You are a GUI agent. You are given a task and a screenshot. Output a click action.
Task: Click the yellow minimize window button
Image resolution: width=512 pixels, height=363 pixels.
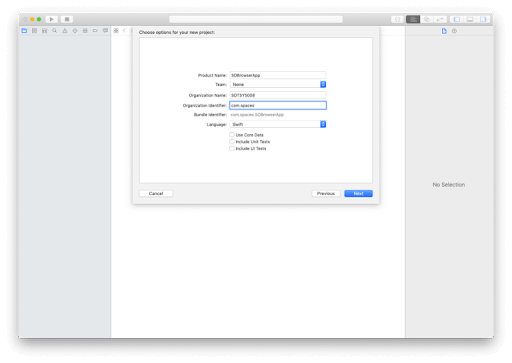[32, 19]
